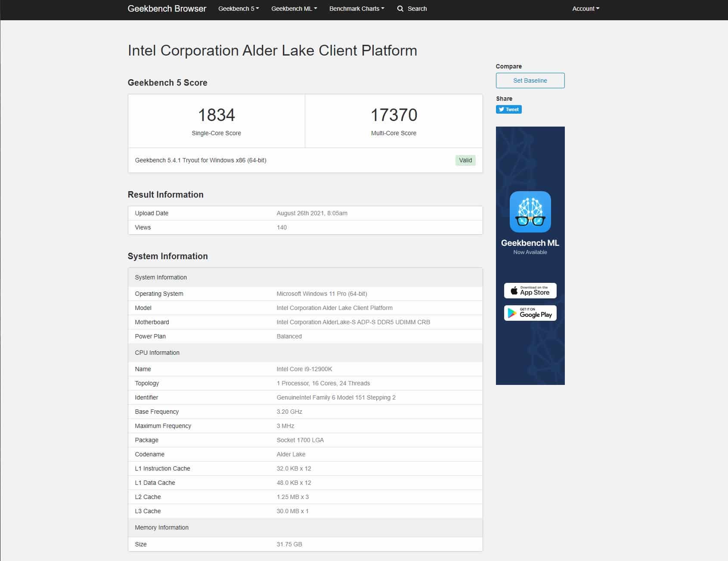Click the Codename value Alder Lake
The height and width of the screenshot is (561, 728).
pyautogui.click(x=291, y=454)
